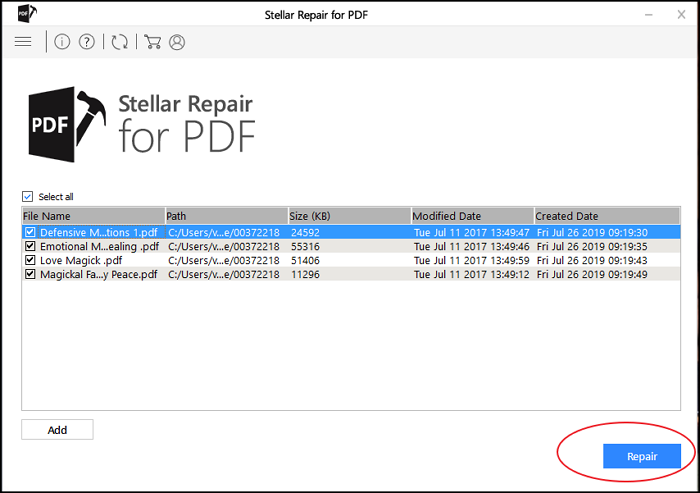This screenshot has height=493, width=700.
Task: Select the Love Magick .pdf file name
Action: (x=81, y=260)
